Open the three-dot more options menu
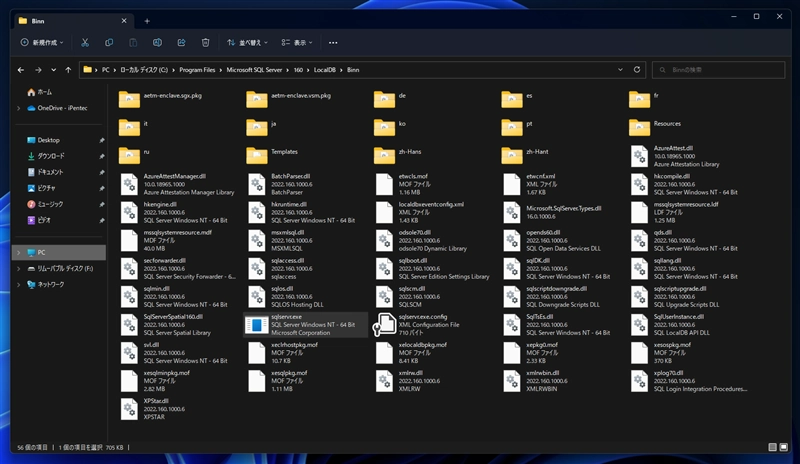 pos(333,43)
